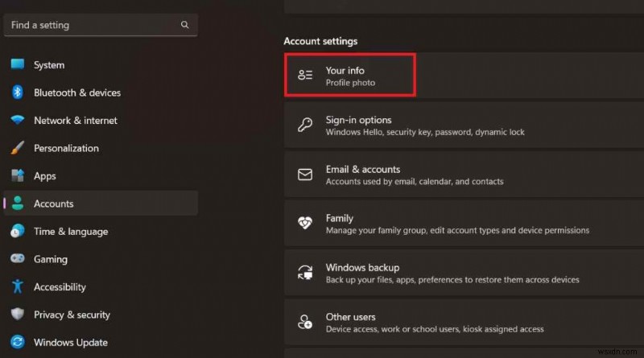This screenshot has width=644, height=358.
Task: Click the System monitor icon in sidebar
Action: point(17,64)
